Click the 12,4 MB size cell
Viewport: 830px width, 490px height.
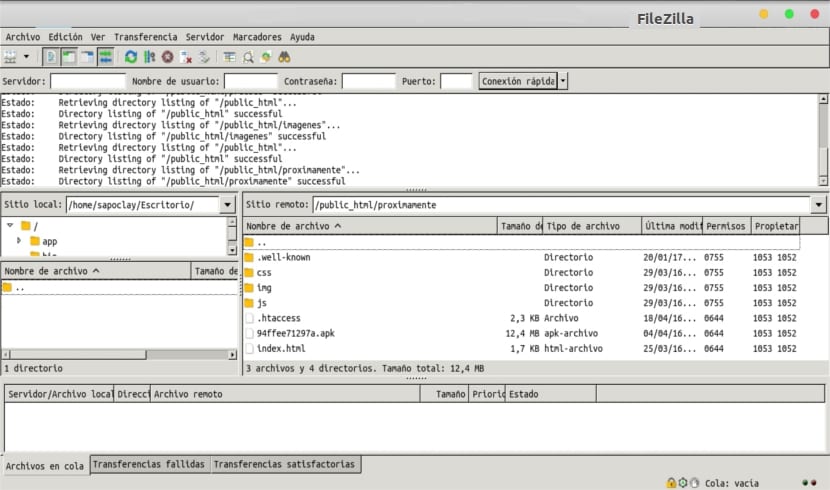[x=522, y=333]
